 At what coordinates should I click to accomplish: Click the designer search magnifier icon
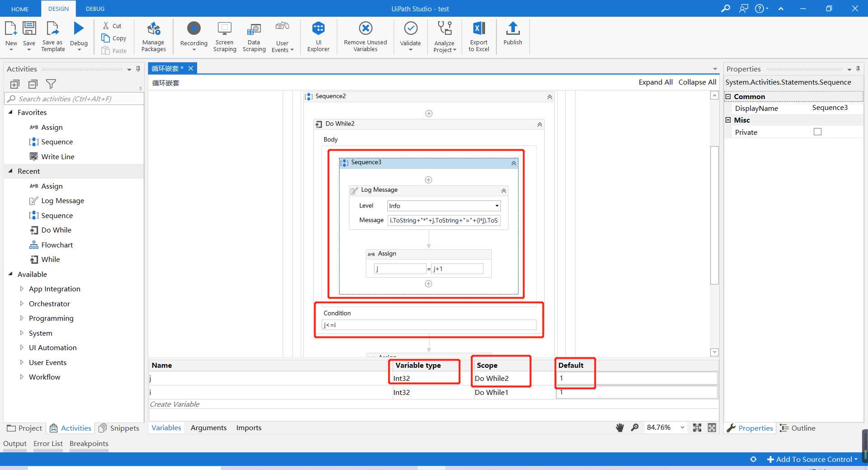click(x=635, y=427)
